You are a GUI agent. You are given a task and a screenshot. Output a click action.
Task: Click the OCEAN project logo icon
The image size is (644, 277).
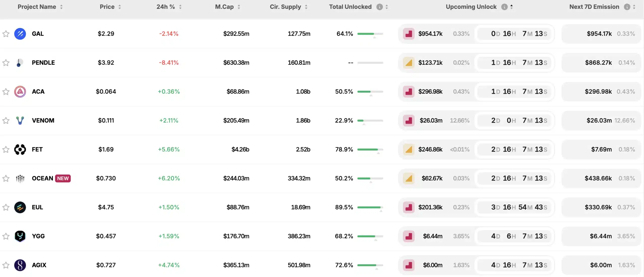click(x=20, y=179)
